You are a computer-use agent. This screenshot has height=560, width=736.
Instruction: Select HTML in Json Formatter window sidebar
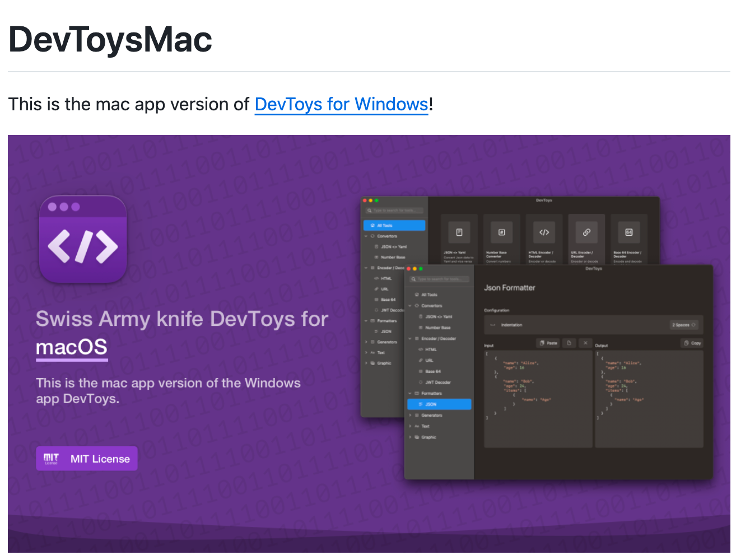(428, 349)
